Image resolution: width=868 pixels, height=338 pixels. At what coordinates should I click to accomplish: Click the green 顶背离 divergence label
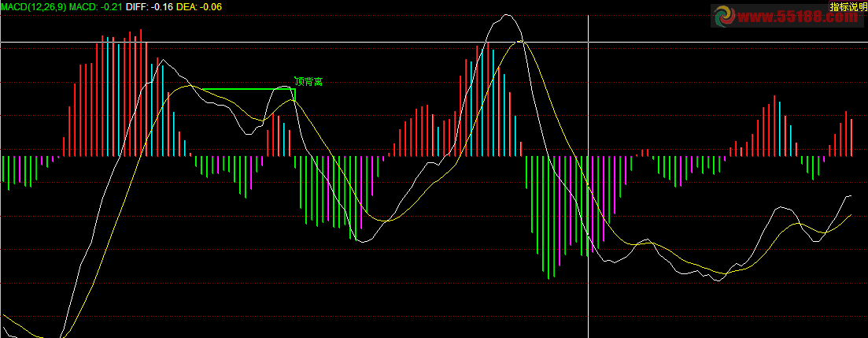tap(308, 82)
